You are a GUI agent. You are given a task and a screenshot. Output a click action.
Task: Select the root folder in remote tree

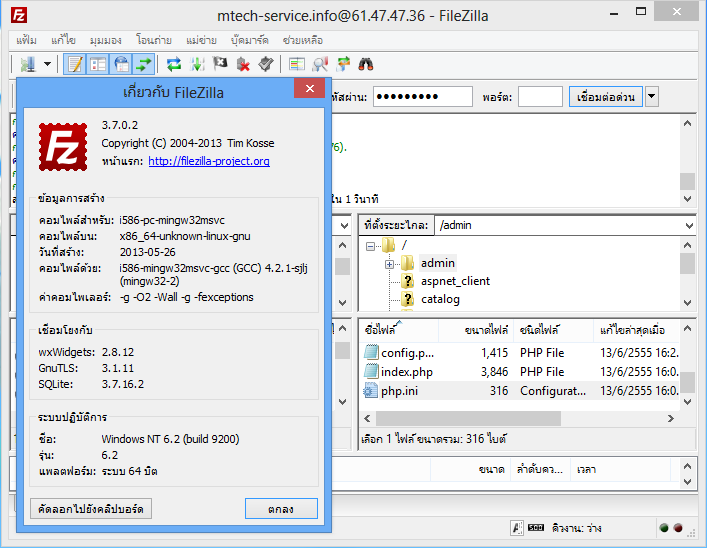coord(404,245)
